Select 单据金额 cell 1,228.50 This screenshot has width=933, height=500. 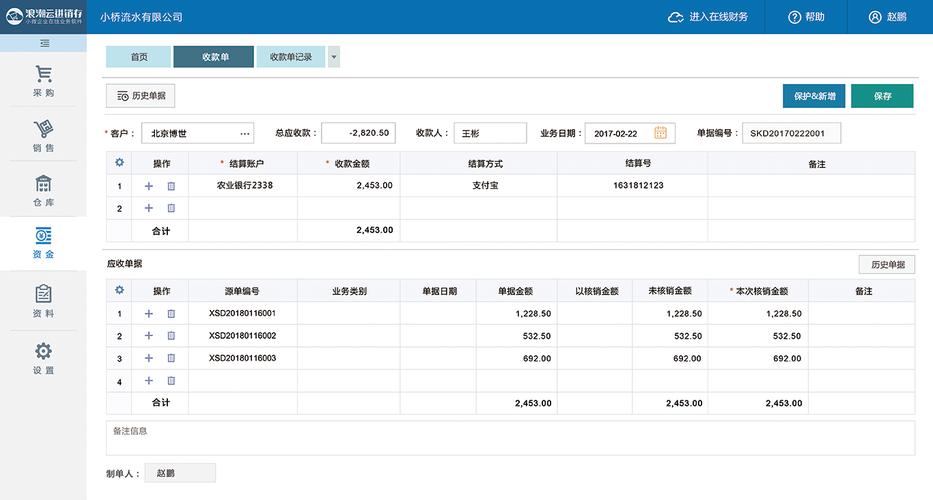(516, 313)
